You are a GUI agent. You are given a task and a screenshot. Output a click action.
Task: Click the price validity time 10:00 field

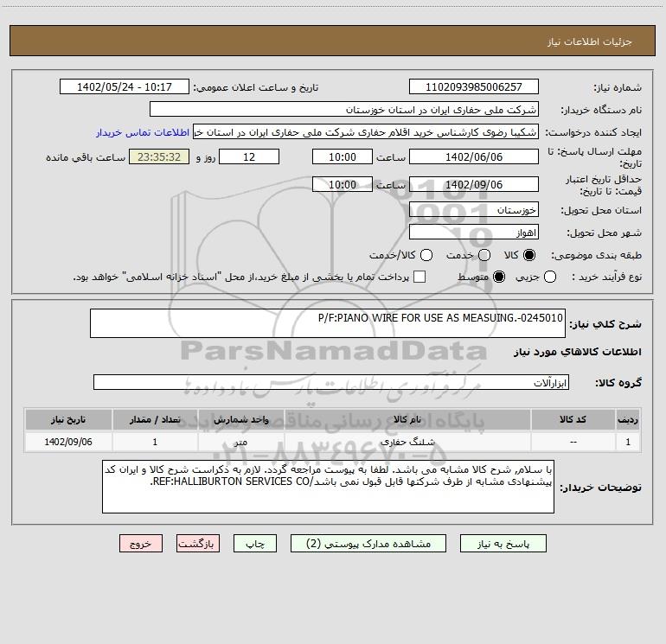click(x=343, y=184)
